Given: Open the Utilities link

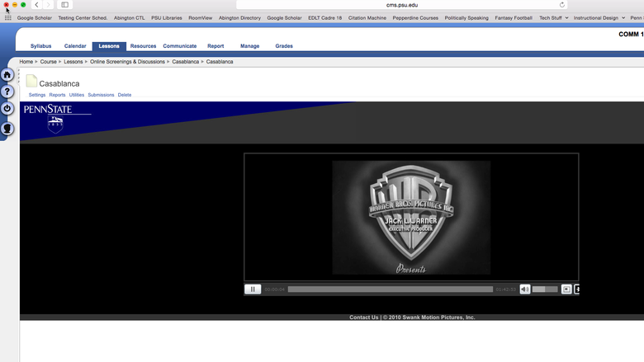Looking at the screenshot, I should click(77, 95).
